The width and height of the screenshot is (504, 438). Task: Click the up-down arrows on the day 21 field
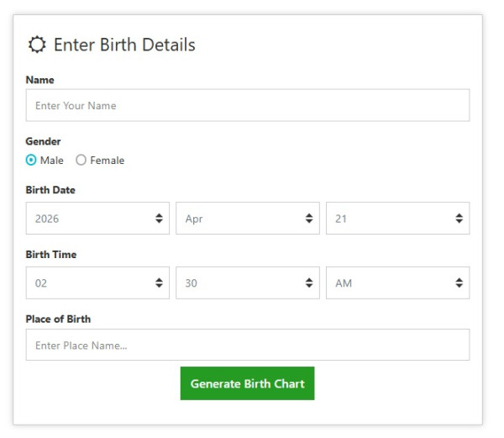[x=459, y=219]
